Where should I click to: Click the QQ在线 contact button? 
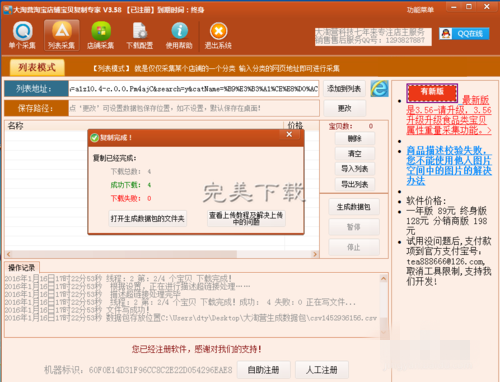(464, 34)
